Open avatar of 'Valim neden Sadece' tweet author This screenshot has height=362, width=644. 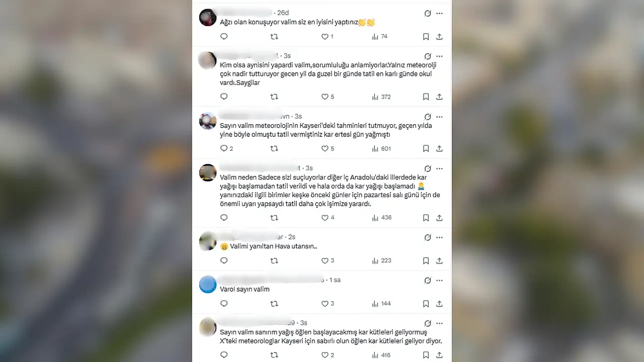pyautogui.click(x=208, y=173)
